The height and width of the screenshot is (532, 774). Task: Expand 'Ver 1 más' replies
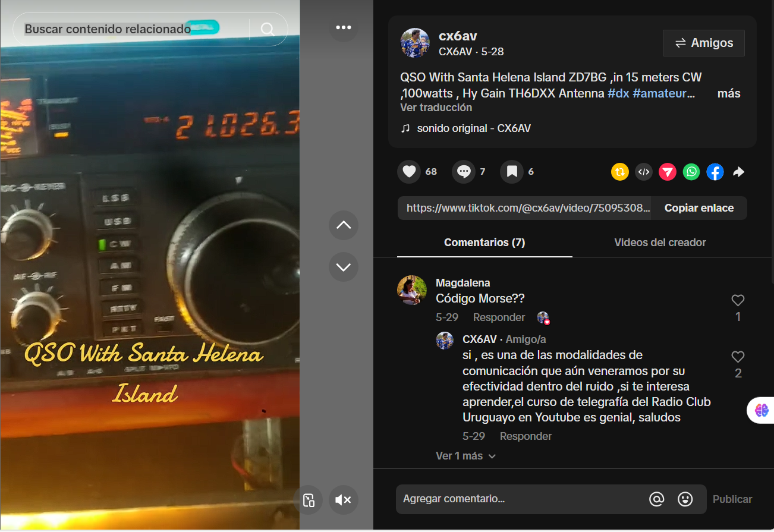point(465,456)
